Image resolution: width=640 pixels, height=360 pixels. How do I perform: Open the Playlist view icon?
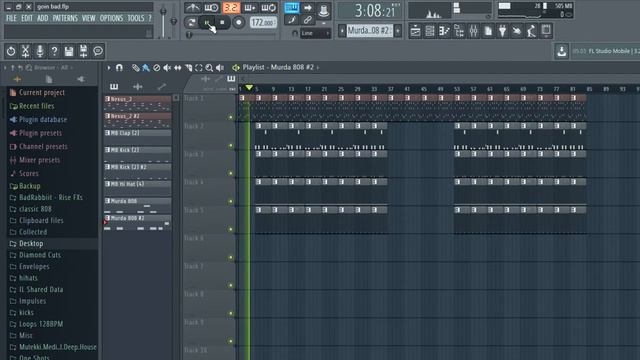coord(415,31)
